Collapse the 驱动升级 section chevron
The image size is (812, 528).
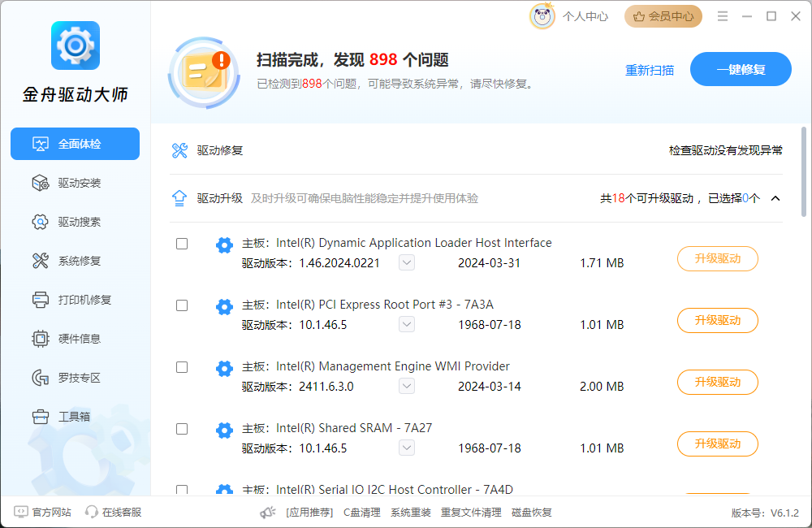[775, 198]
